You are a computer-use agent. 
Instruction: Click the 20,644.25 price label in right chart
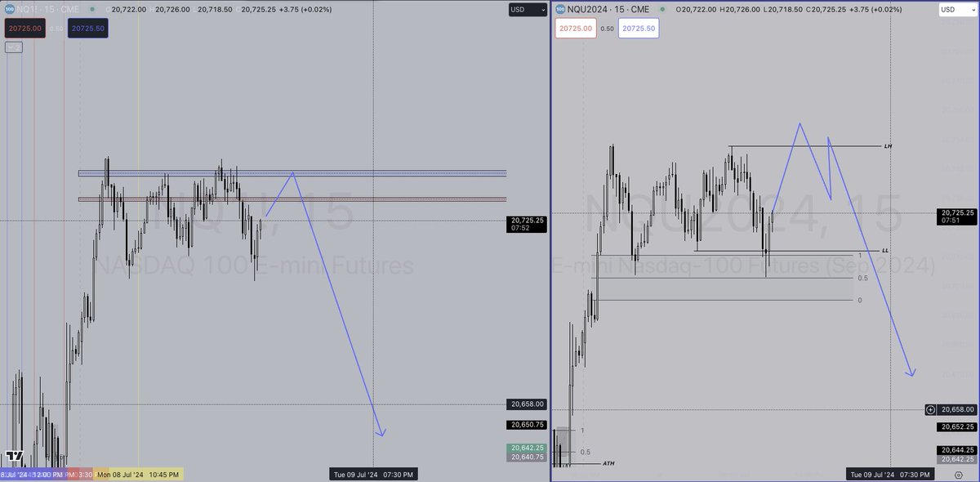tap(955, 449)
